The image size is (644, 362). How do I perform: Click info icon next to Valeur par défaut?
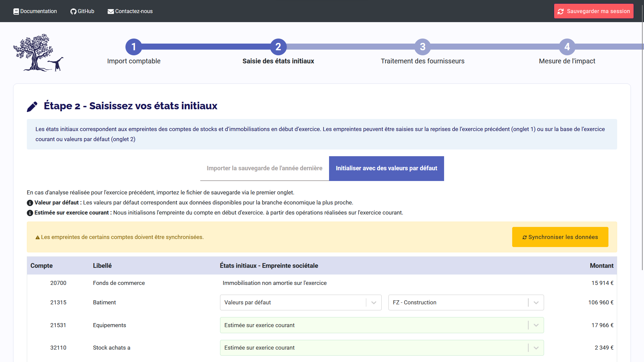tap(30, 203)
